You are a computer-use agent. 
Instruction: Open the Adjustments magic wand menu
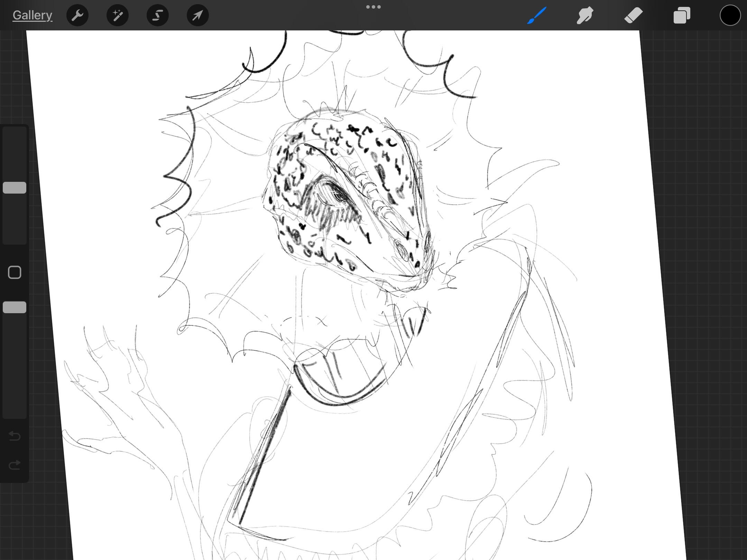118,15
